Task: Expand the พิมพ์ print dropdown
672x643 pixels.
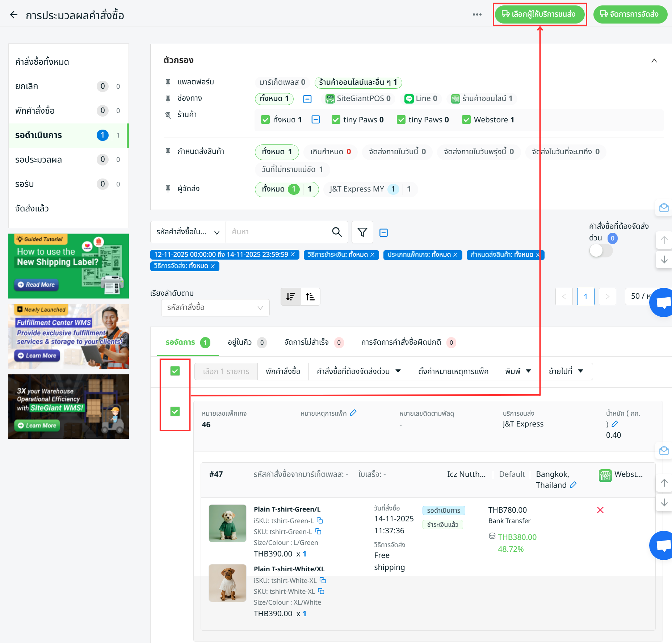Action: tap(518, 371)
